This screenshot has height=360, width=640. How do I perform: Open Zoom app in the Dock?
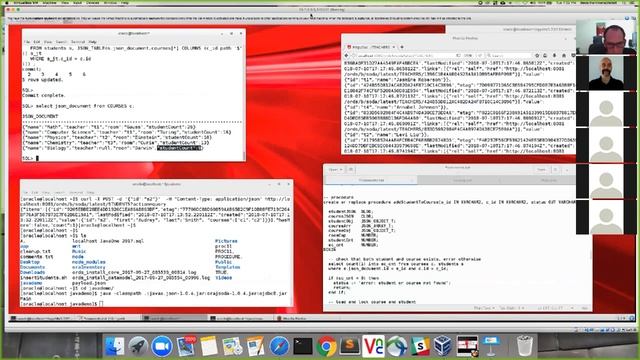tap(162, 346)
